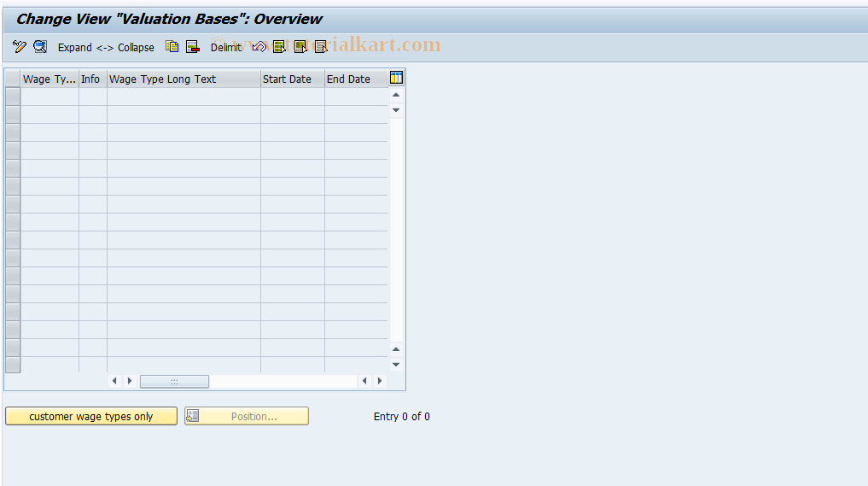868x486 pixels.
Task: Click the Select All icon
Action: tap(280, 47)
